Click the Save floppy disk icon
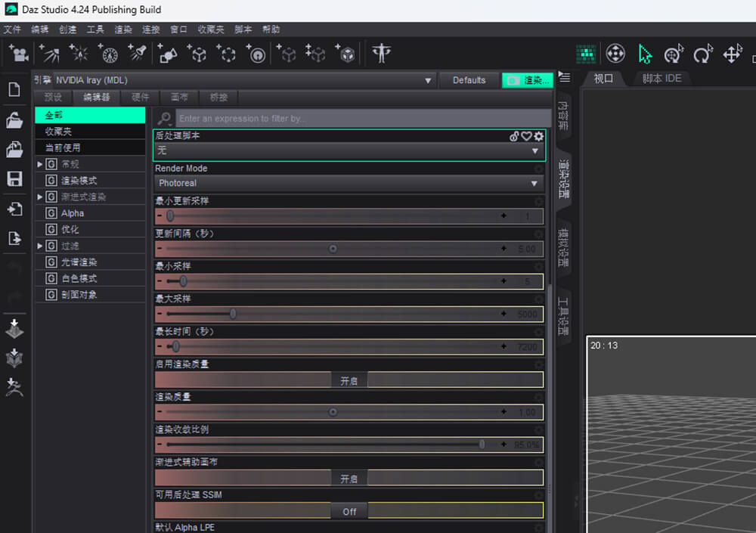 14,179
